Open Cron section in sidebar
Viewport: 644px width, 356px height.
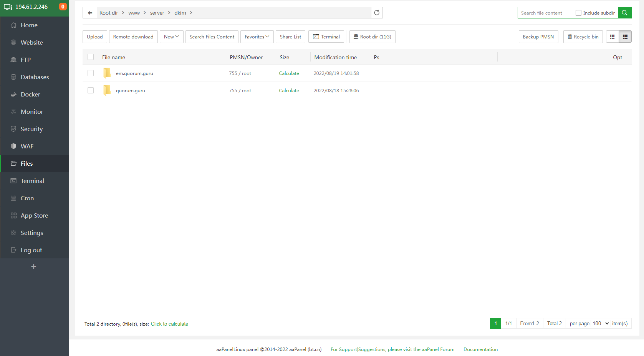point(35,198)
